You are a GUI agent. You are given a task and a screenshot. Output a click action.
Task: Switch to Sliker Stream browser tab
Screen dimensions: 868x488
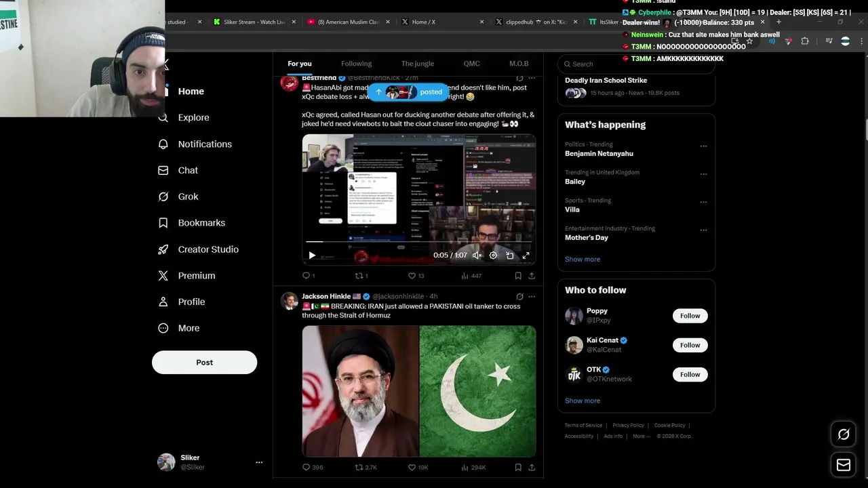[x=254, y=22]
